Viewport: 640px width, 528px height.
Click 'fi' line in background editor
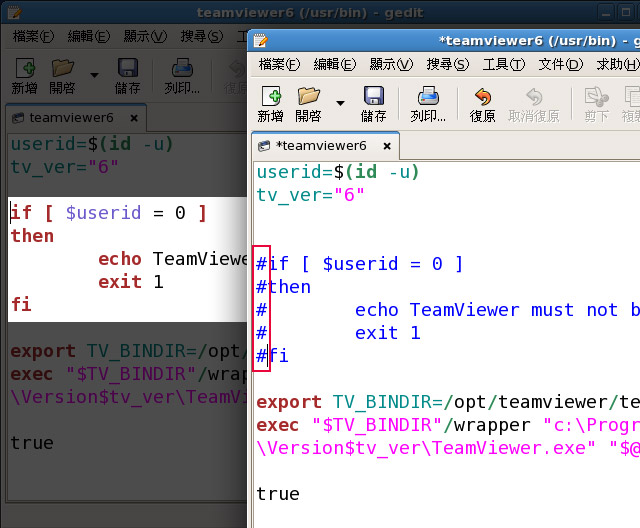point(21,304)
